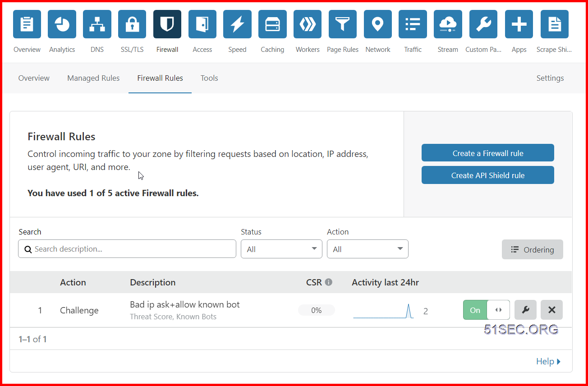The height and width of the screenshot is (386, 588).
Task: Select the Firewall Rules tab
Action: (160, 78)
